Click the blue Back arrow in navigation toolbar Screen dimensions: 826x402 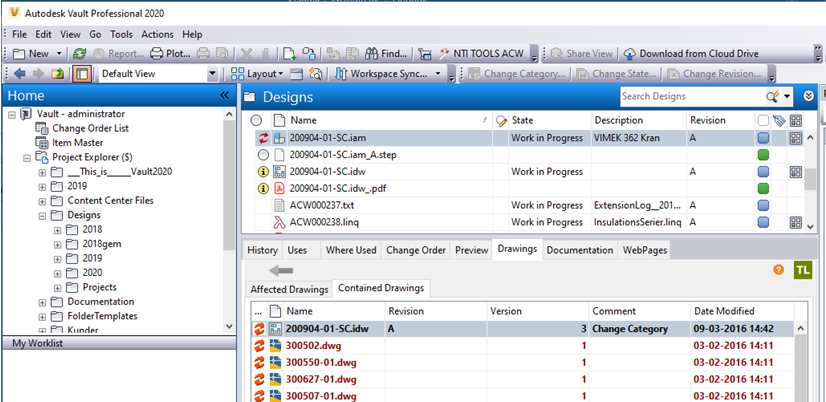(x=20, y=74)
